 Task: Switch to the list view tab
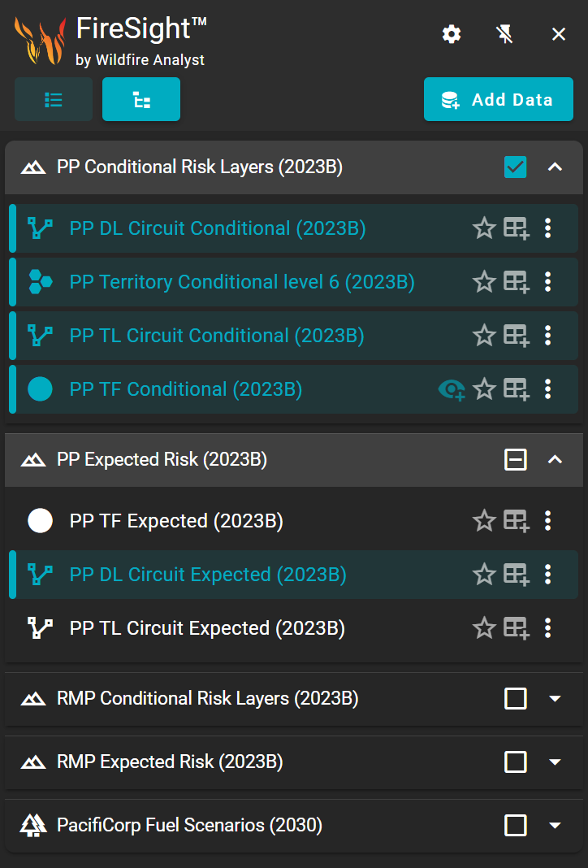54,100
